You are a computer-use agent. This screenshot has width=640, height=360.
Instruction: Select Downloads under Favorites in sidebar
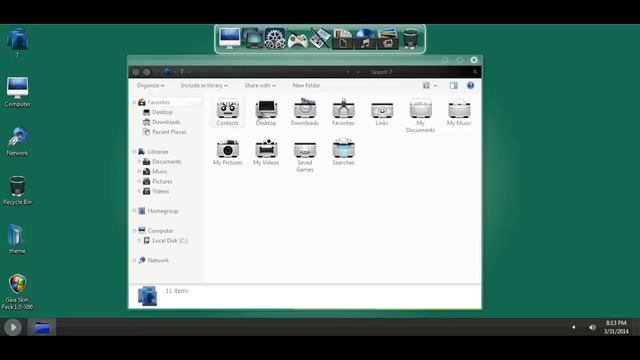point(162,122)
